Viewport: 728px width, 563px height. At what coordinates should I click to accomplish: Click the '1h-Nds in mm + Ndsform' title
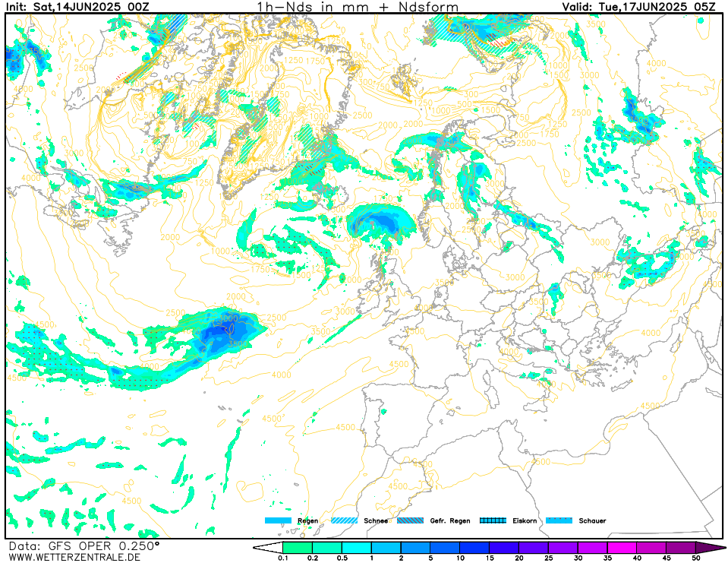(x=358, y=7)
